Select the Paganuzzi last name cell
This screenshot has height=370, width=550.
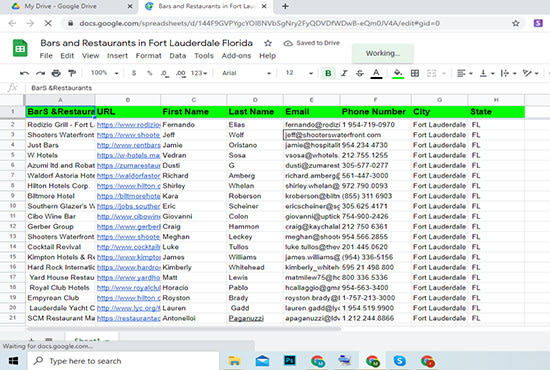coord(255,318)
